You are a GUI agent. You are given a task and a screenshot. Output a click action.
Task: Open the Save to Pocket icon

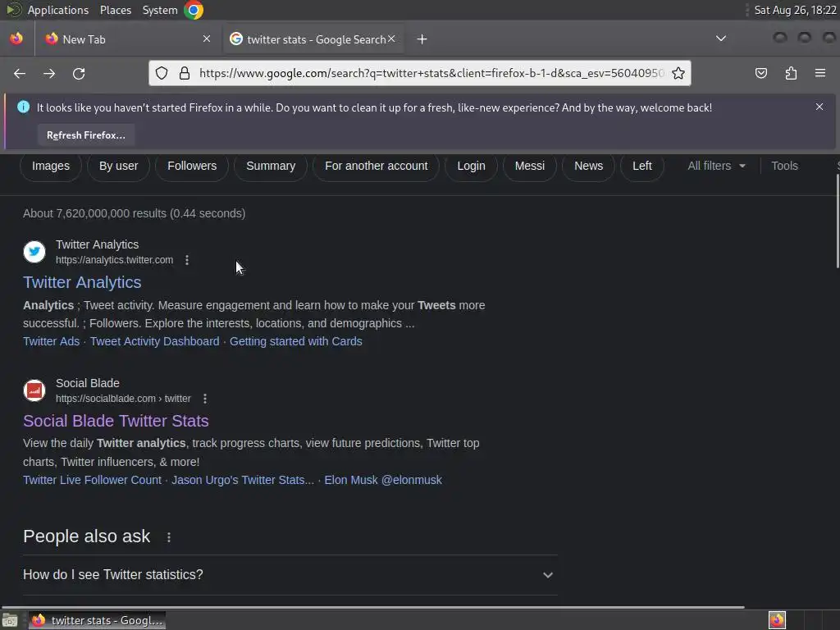point(760,73)
